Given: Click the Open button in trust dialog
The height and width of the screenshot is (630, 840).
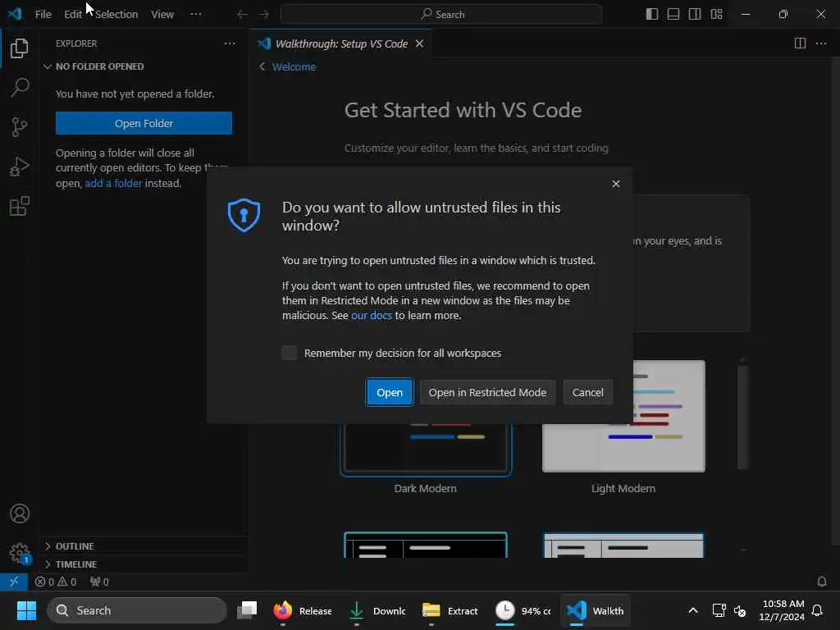Looking at the screenshot, I should [x=390, y=392].
